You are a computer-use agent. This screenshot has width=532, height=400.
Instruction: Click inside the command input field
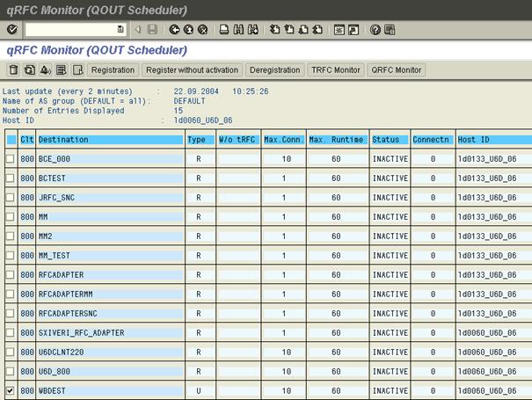coord(70,30)
